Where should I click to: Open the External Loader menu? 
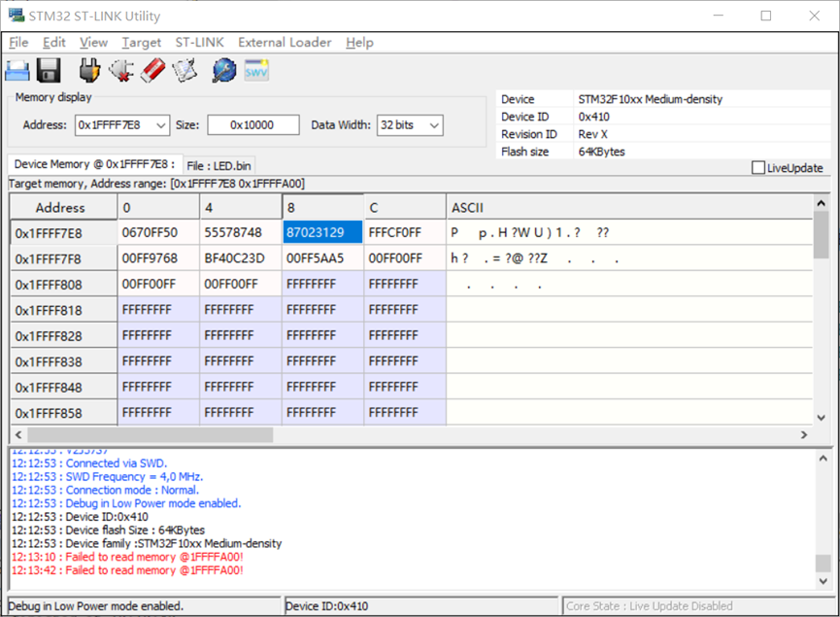point(285,43)
